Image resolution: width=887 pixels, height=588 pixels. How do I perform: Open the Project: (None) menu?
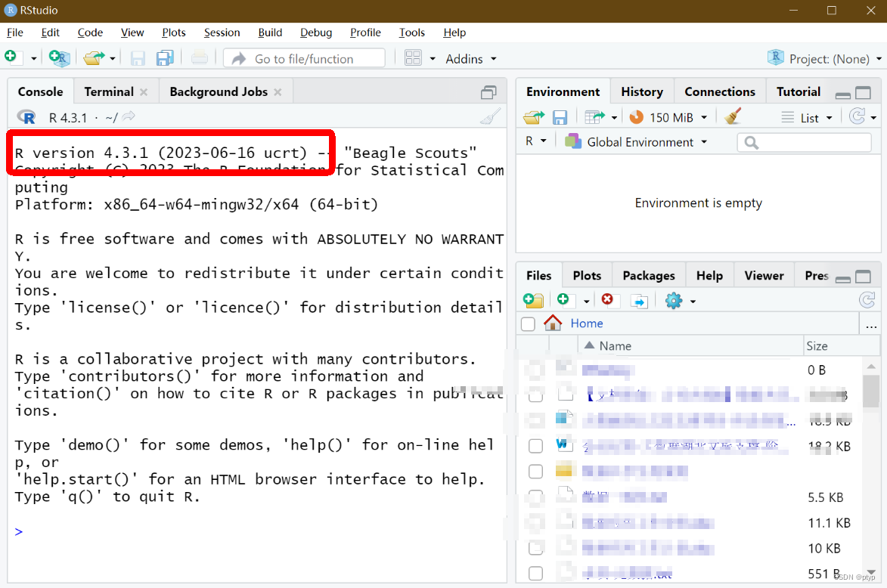(825, 59)
